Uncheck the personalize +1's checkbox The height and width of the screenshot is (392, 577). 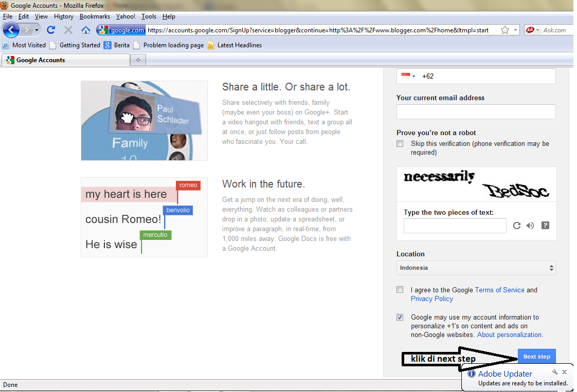click(x=400, y=317)
